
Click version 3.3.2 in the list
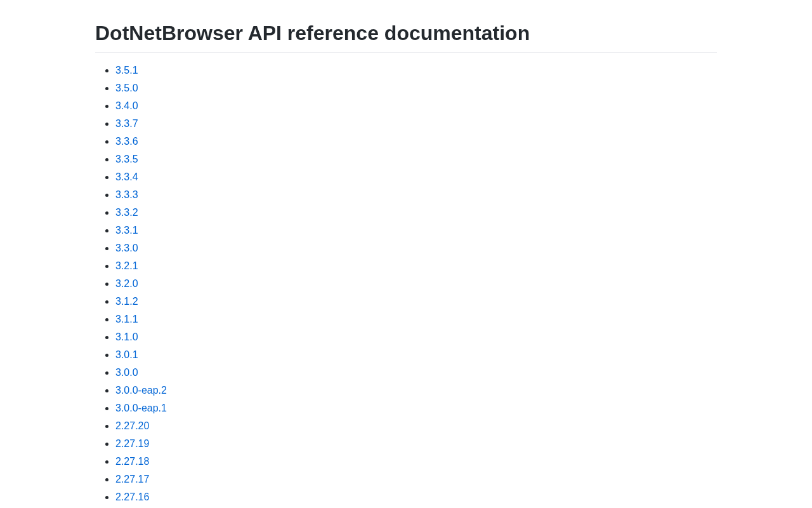[126, 213]
